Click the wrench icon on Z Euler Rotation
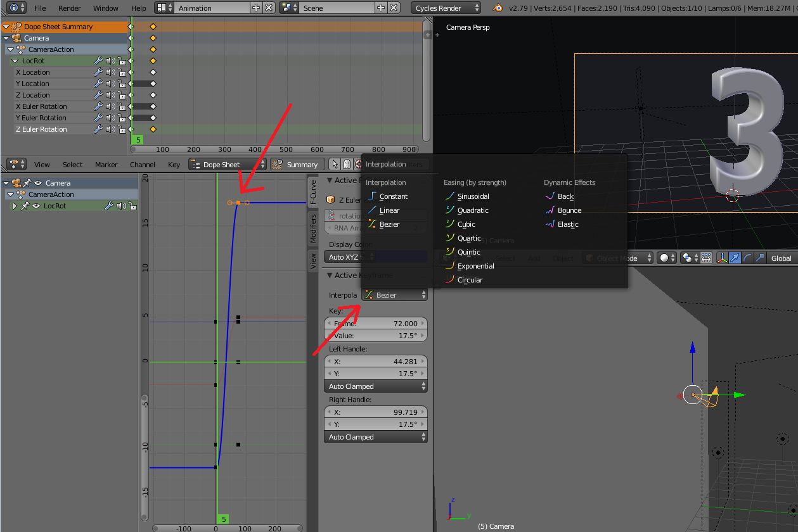Image resolution: width=798 pixels, height=532 pixels. [x=98, y=129]
